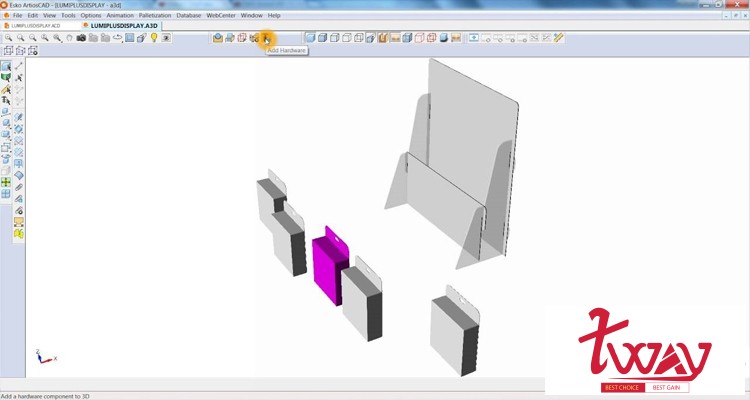Expand the Options menu
Screen dimensions: 750x400
coord(90,16)
